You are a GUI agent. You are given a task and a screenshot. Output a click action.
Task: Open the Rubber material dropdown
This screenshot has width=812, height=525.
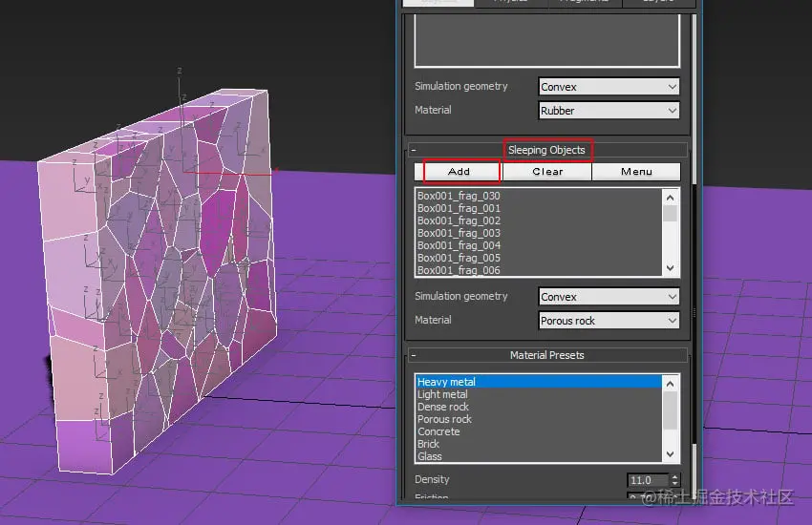[609, 111]
